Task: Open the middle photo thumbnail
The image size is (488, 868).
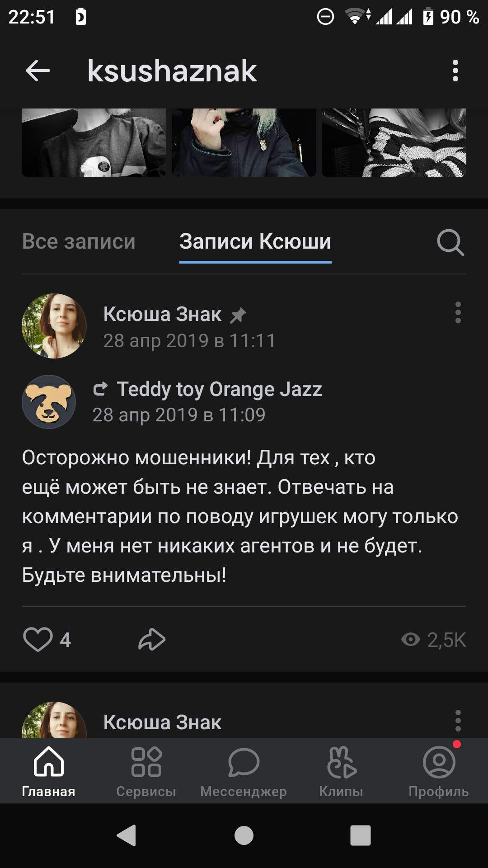Action: click(244, 142)
